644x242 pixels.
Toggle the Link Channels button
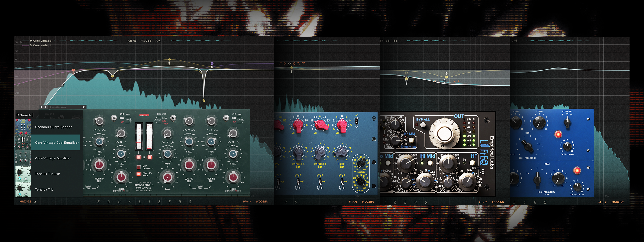point(138,167)
